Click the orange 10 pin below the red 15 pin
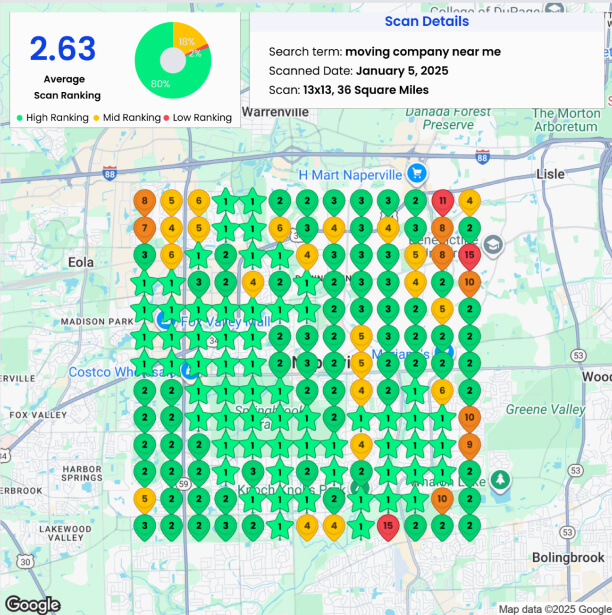This screenshot has width=612, height=615. [x=470, y=284]
